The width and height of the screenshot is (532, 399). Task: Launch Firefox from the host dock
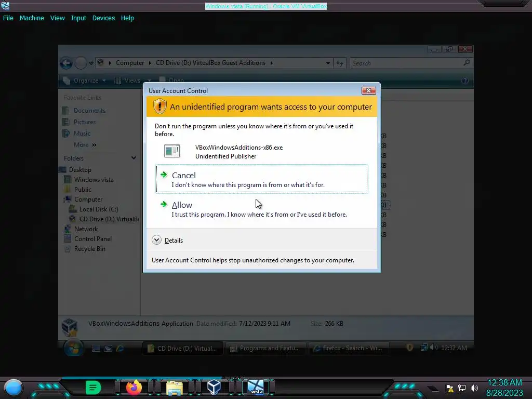point(134,387)
